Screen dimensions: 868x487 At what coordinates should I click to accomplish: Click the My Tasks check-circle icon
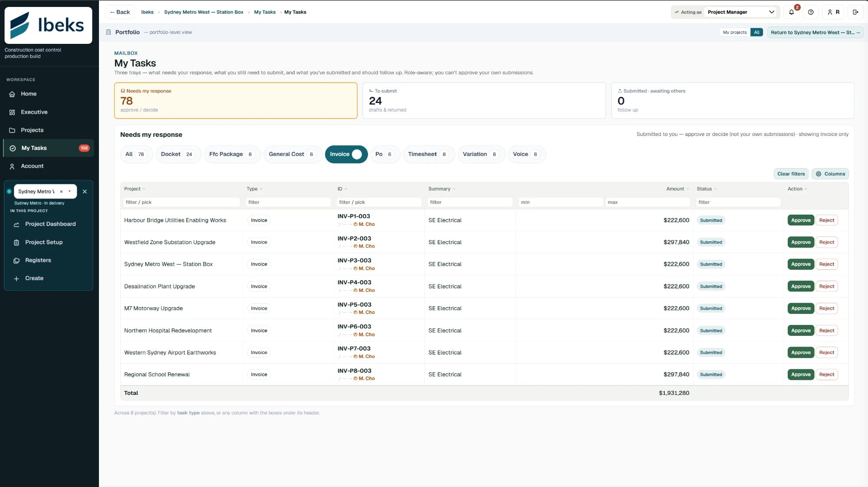13,148
